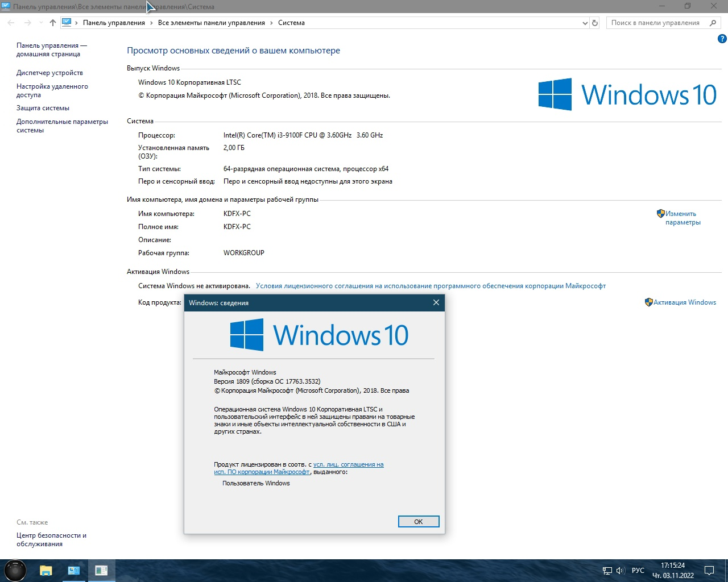
Task: Click the blue Help question mark icon
Action: [722, 39]
